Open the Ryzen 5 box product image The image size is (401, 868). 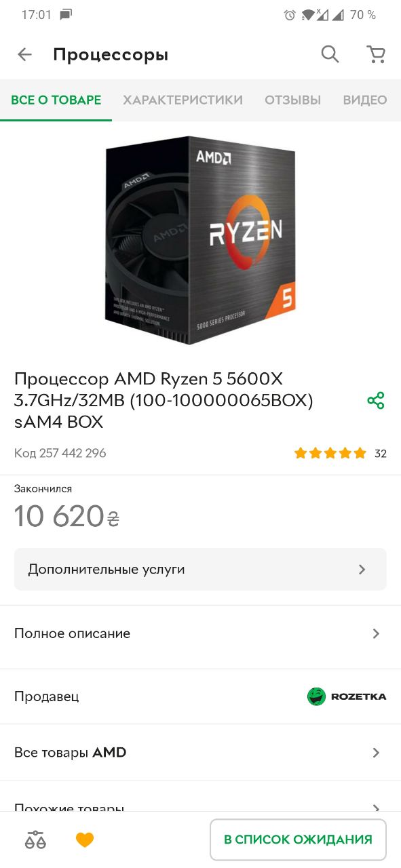201,240
